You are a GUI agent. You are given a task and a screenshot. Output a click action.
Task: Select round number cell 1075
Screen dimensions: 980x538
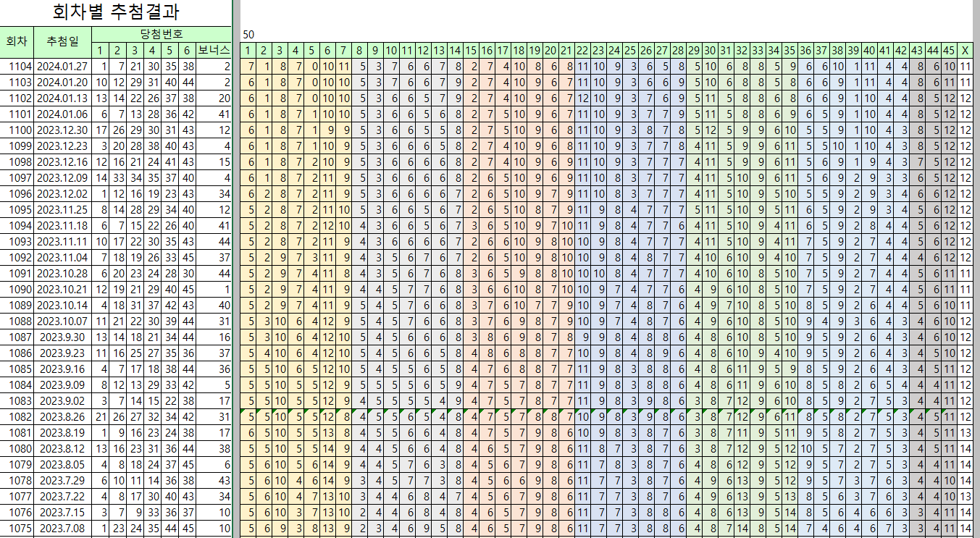16,529
